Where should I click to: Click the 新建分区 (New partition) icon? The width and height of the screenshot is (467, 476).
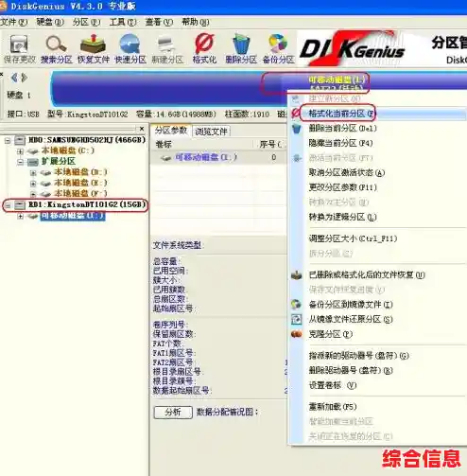point(167,49)
